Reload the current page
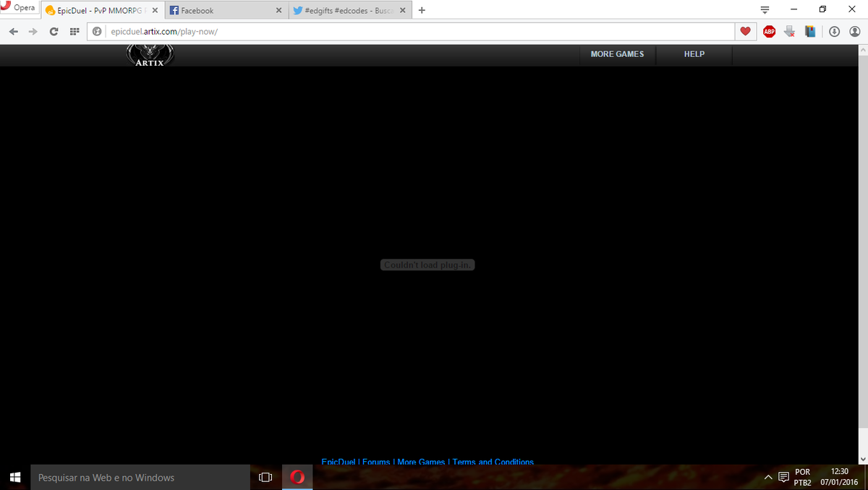The width and height of the screenshot is (868, 490). [x=54, y=32]
